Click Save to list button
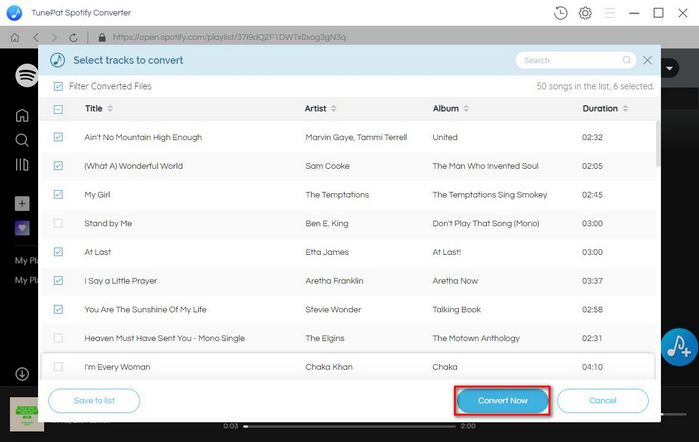 pos(94,401)
